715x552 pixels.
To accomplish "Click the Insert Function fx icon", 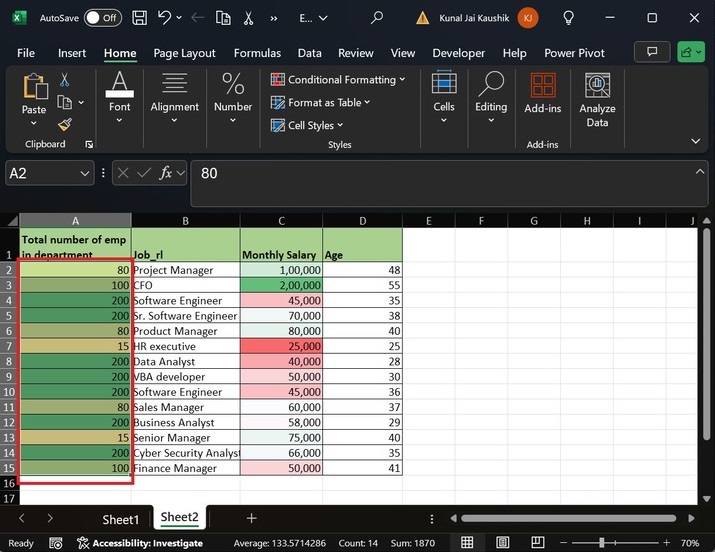I will (x=166, y=173).
